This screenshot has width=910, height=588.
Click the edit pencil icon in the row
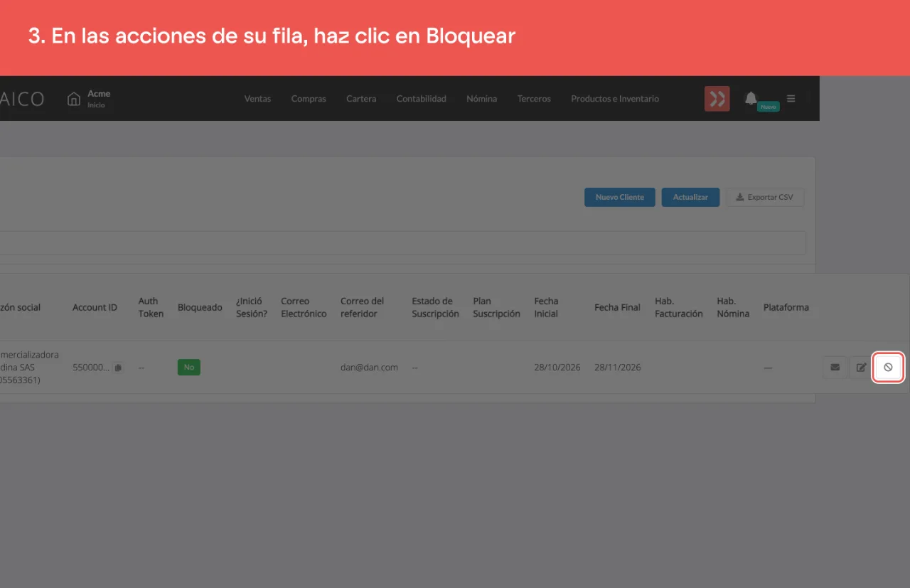point(861,368)
